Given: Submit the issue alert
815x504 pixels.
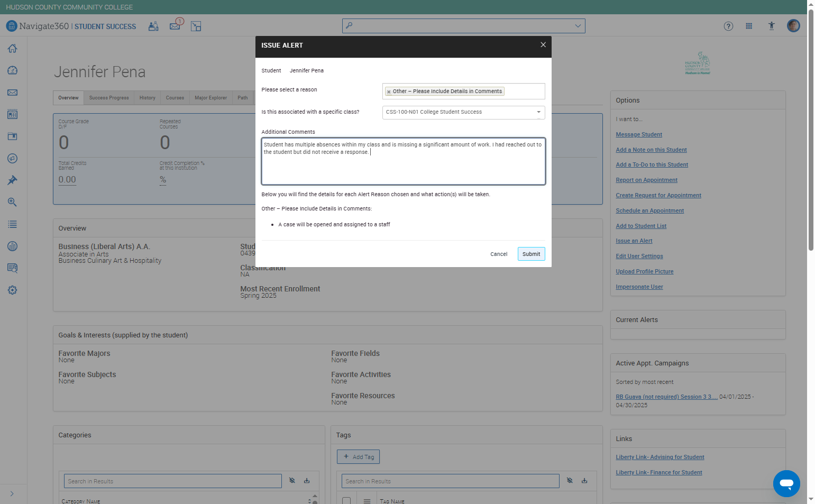Looking at the screenshot, I should pos(532,254).
